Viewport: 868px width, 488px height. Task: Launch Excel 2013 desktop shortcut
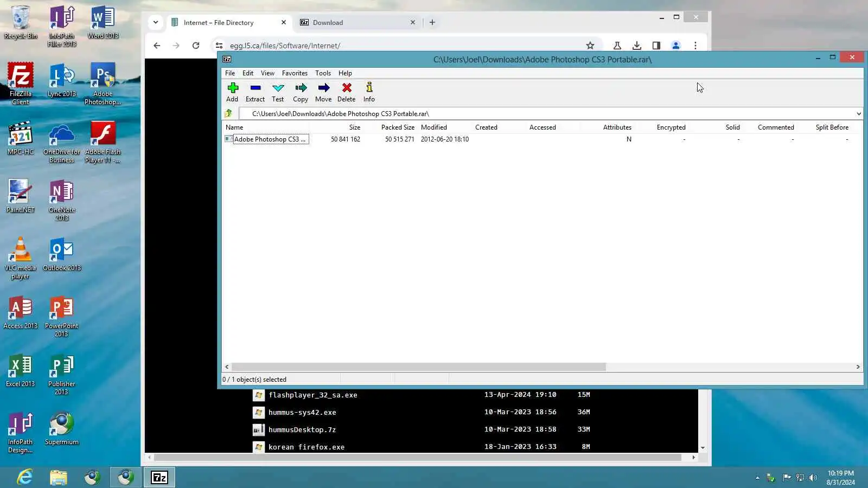click(21, 370)
